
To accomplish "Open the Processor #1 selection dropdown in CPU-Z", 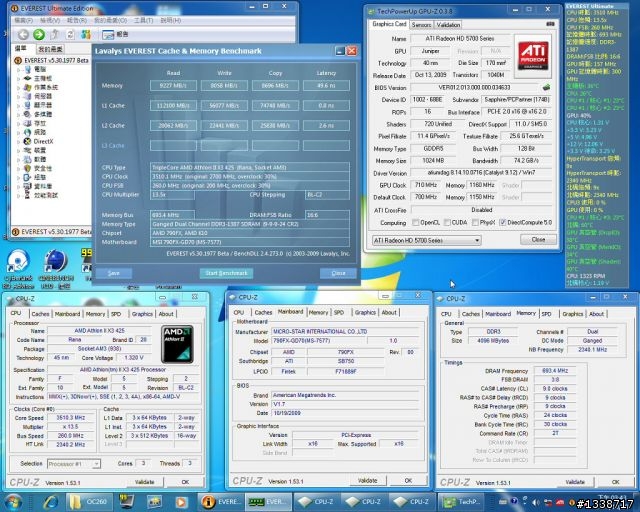I will click(74, 464).
